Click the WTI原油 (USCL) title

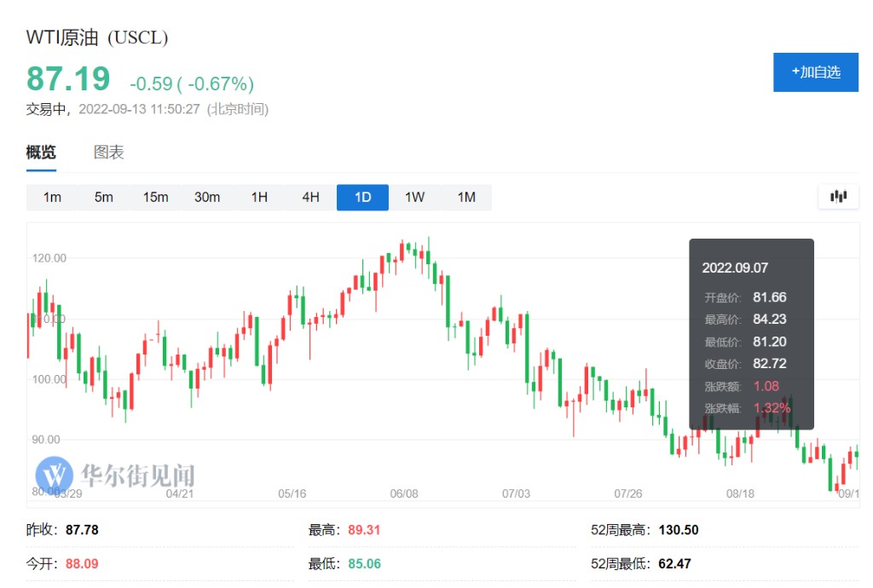point(97,38)
